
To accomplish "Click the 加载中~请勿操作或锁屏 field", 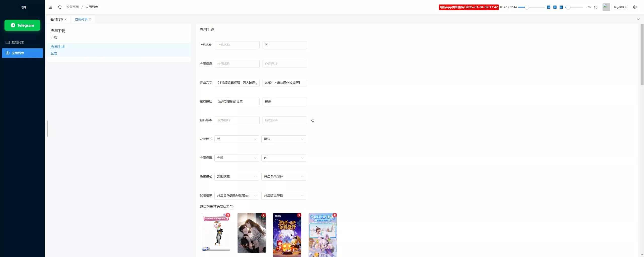I will pyautogui.click(x=285, y=83).
